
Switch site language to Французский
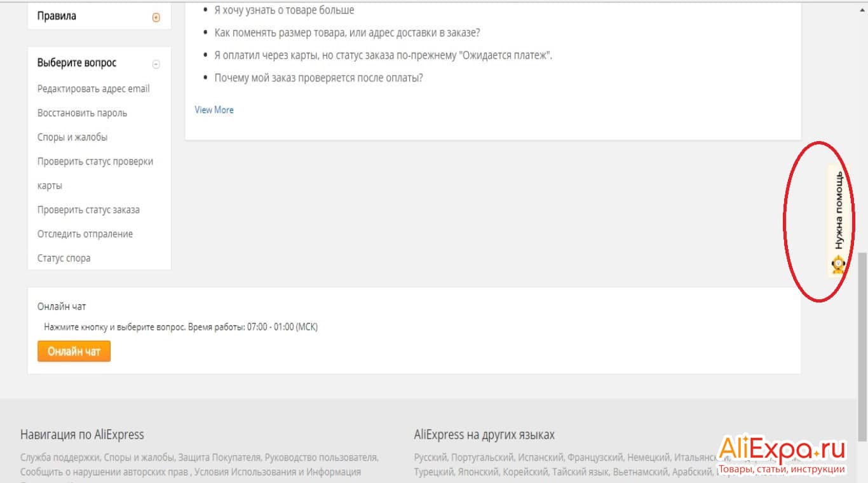tap(594, 457)
